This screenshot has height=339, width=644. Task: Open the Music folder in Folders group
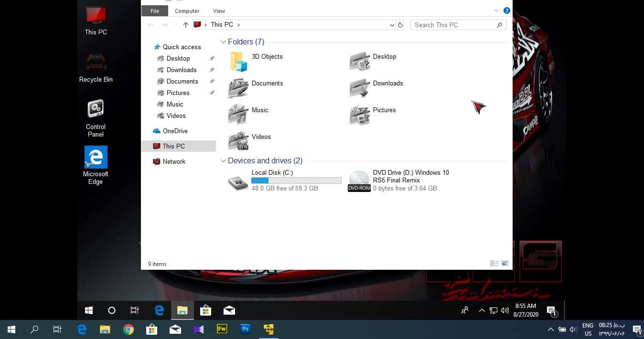[x=238, y=115]
